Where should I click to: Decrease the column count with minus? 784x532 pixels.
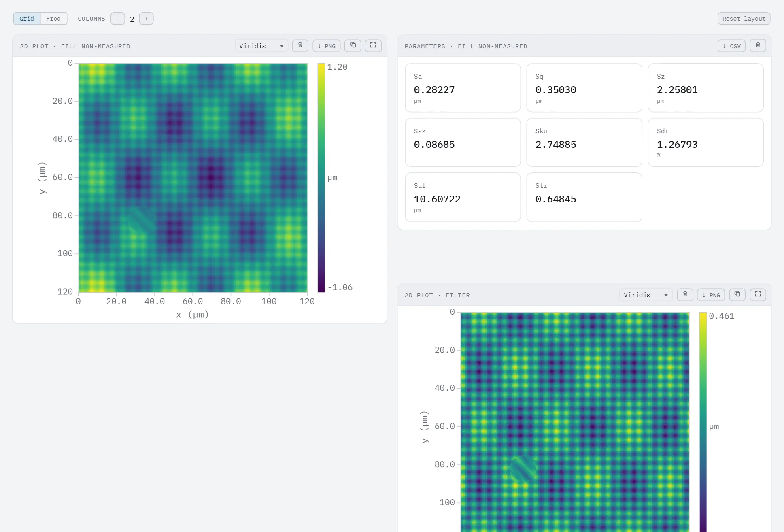(x=118, y=19)
